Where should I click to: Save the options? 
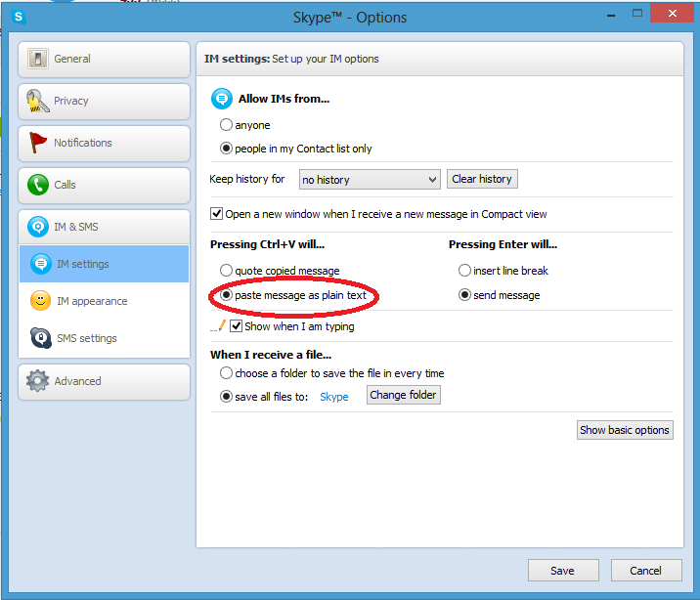(563, 571)
